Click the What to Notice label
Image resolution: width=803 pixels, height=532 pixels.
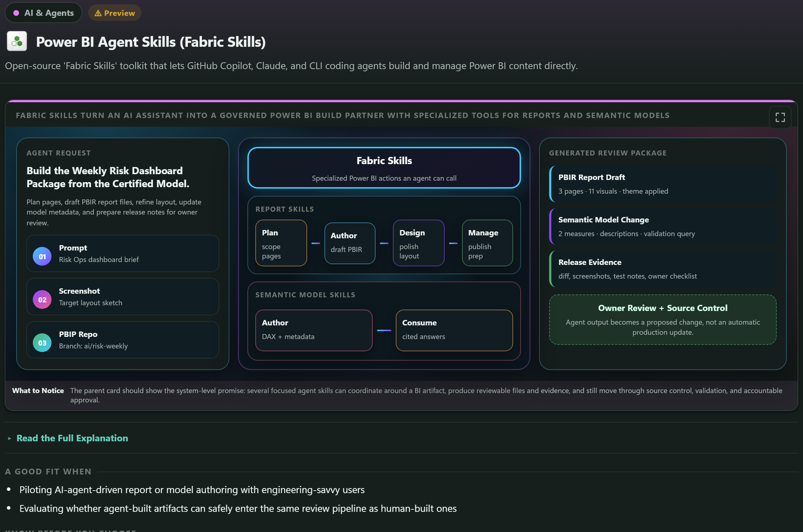tap(38, 391)
